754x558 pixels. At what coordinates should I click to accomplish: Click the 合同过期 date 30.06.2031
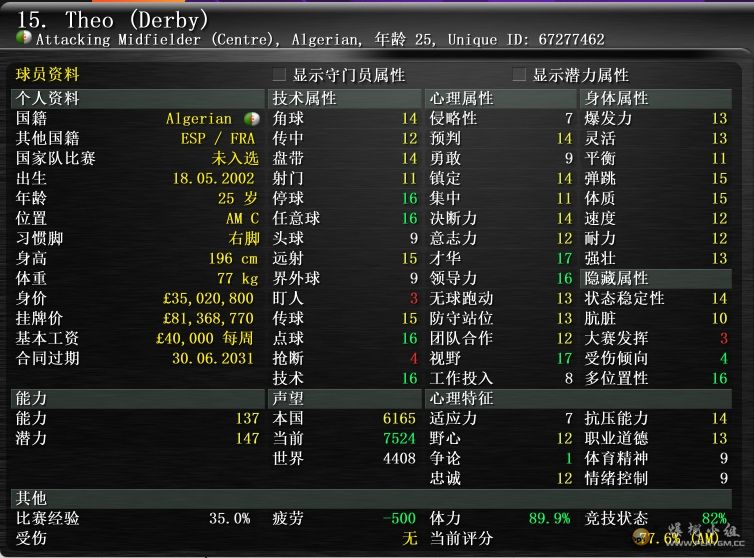213,358
